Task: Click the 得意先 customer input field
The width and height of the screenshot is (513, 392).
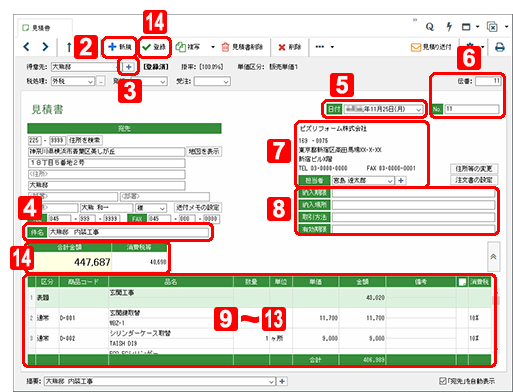Action: (x=85, y=67)
